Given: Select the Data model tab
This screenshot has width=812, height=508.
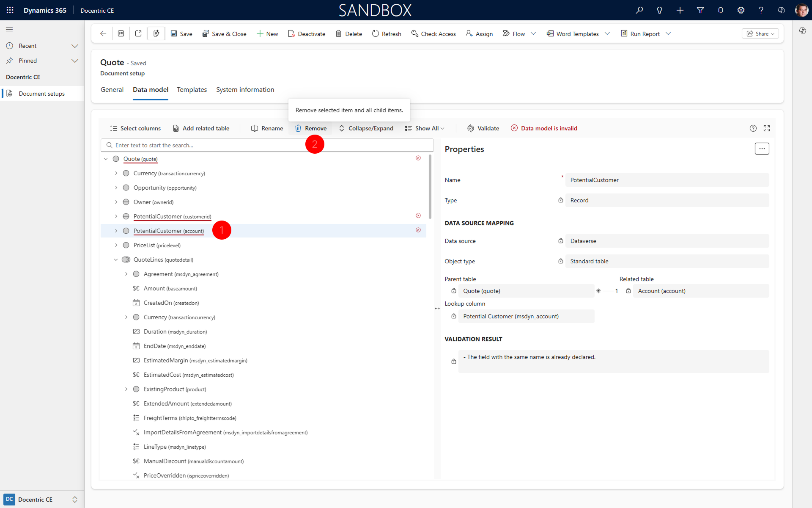Looking at the screenshot, I should pyautogui.click(x=151, y=90).
